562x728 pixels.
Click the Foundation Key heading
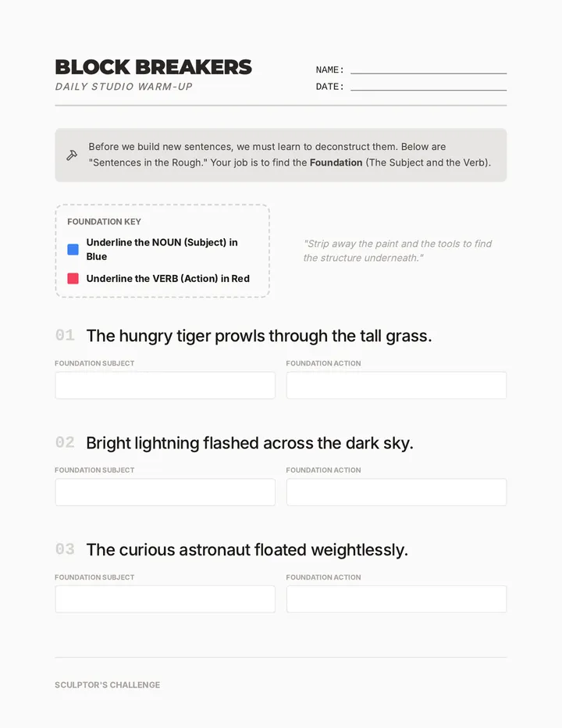point(104,222)
